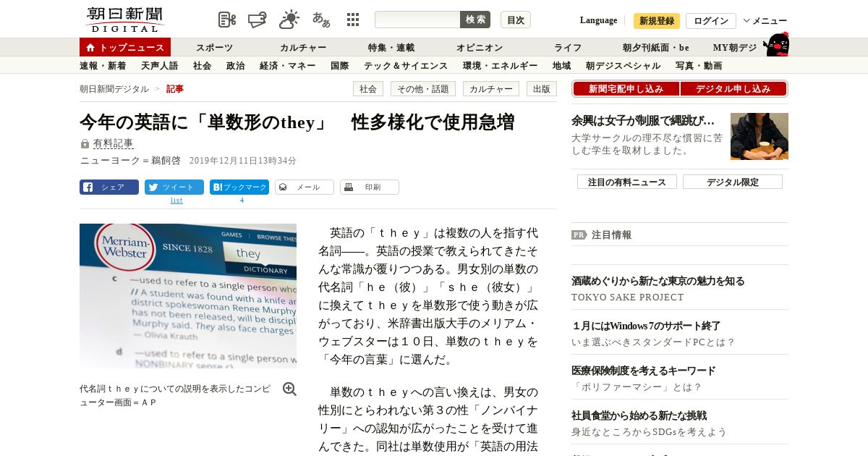Go to テック＆サイエンス in the sub menu
This screenshot has width=868, height=456.
tap(406, 66)
